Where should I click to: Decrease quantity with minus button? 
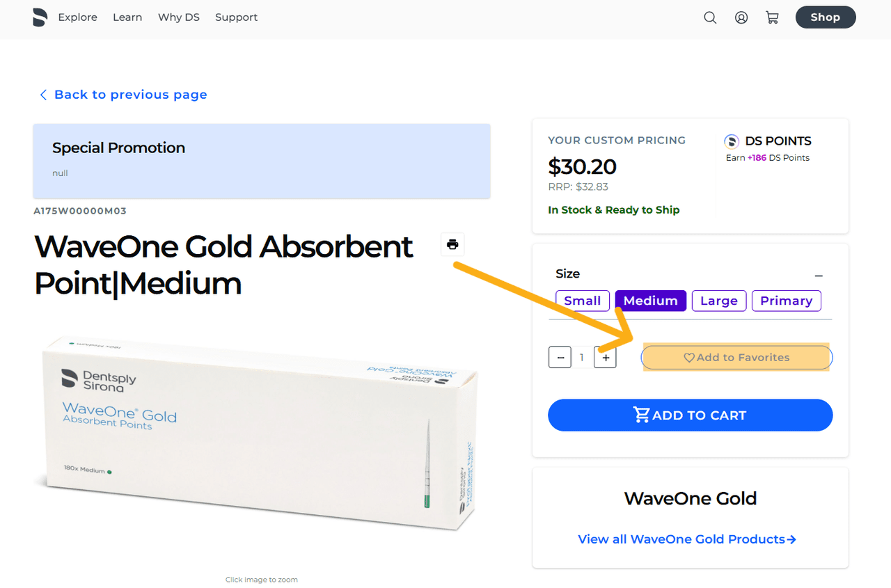560,358
